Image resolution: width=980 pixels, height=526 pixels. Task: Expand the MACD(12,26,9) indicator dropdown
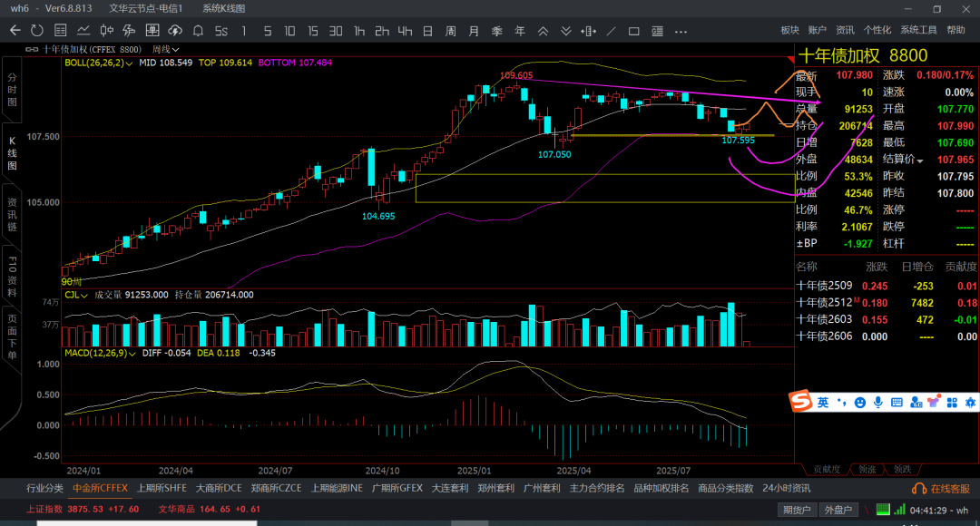tap(132, 354)
